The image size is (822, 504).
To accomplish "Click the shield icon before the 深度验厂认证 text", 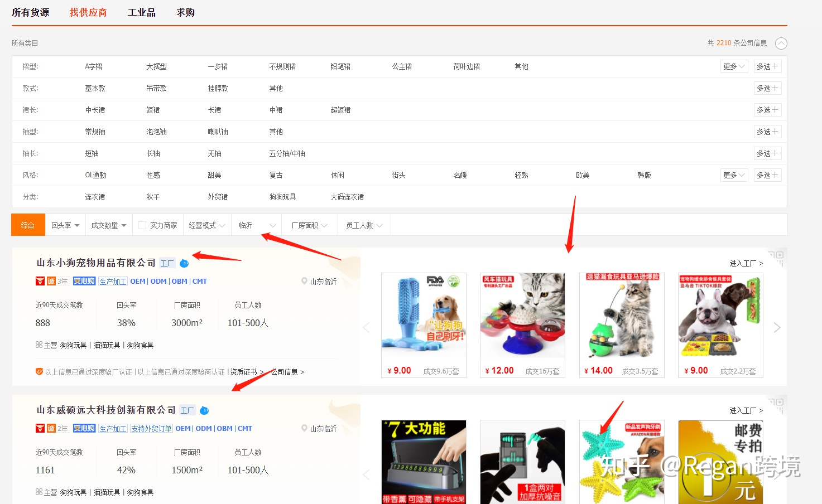I will coord(39,371).
